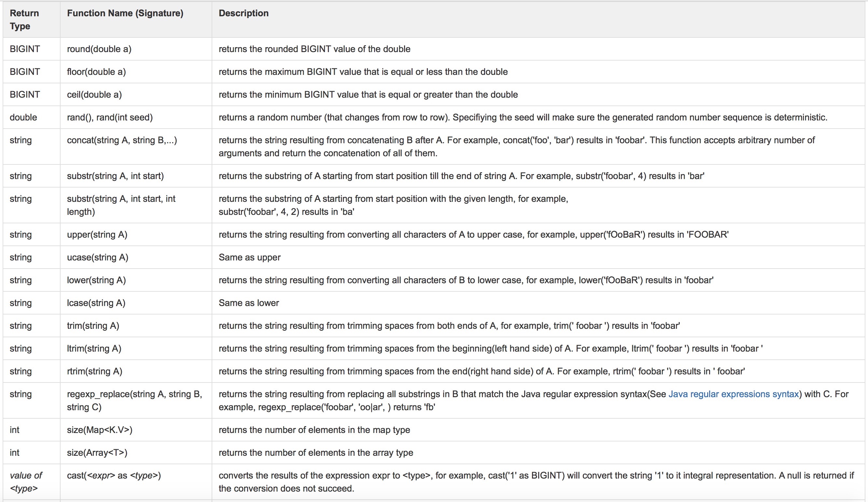The width and height of the screenshot is (868, 502).
Task: Click the Return Type column header
Action: click(24, 20)
